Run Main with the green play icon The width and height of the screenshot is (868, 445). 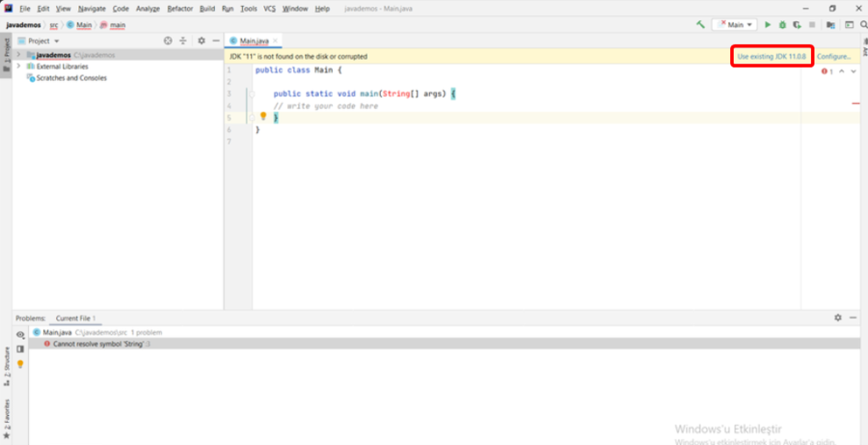(x=768, y=25)
